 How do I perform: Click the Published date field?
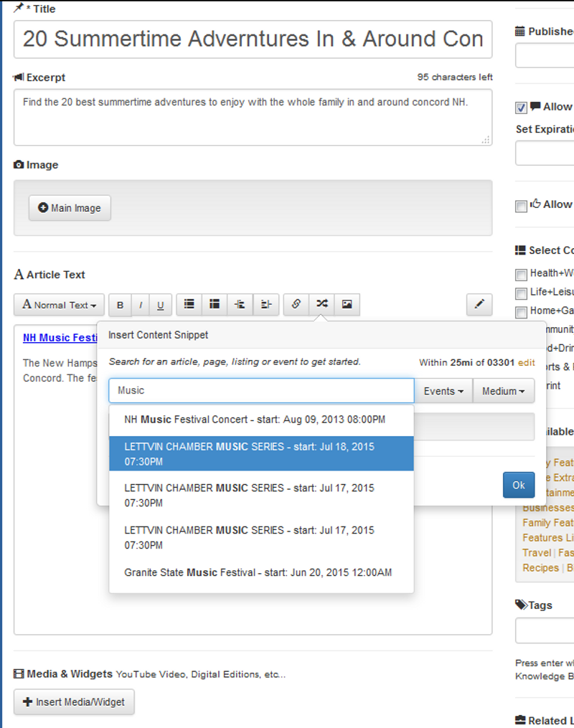click(x=545, y=56)
